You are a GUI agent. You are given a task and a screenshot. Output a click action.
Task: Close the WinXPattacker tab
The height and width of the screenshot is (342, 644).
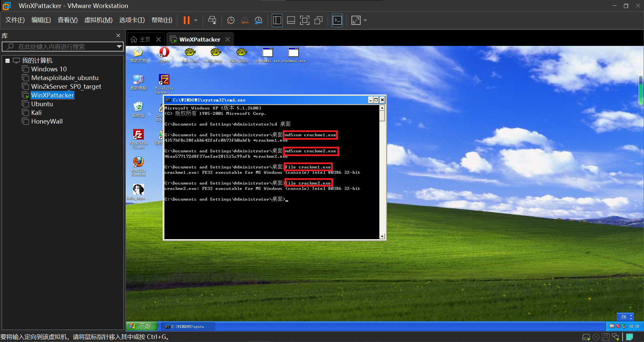click(228, 40)
